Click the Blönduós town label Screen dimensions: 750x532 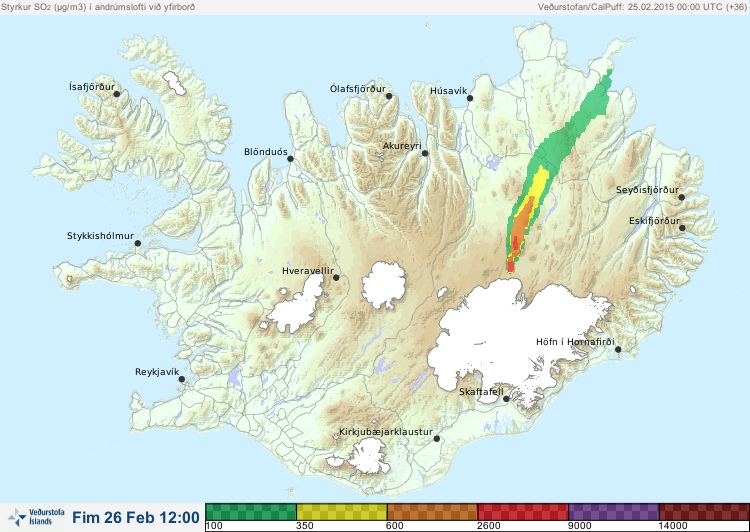[266, 152]
